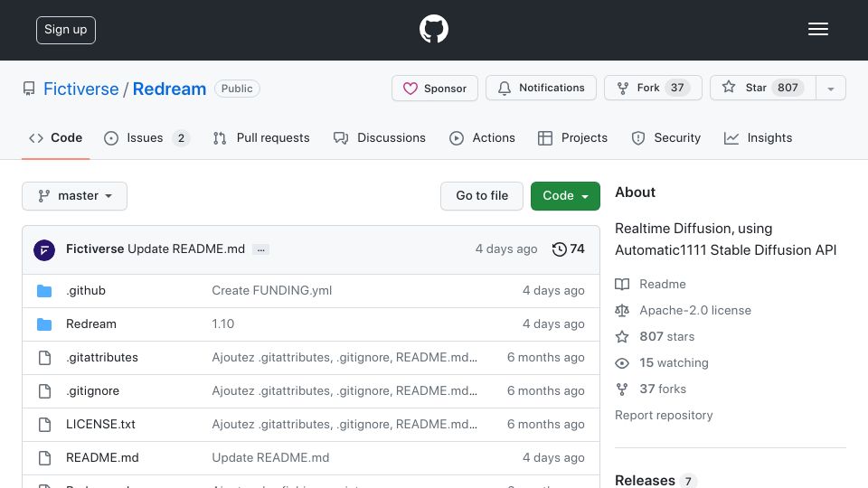This screenshot has height=488, width=868.
Task: Click .gitignore row's 6 months ago timestamp
Action: (546, 391)
